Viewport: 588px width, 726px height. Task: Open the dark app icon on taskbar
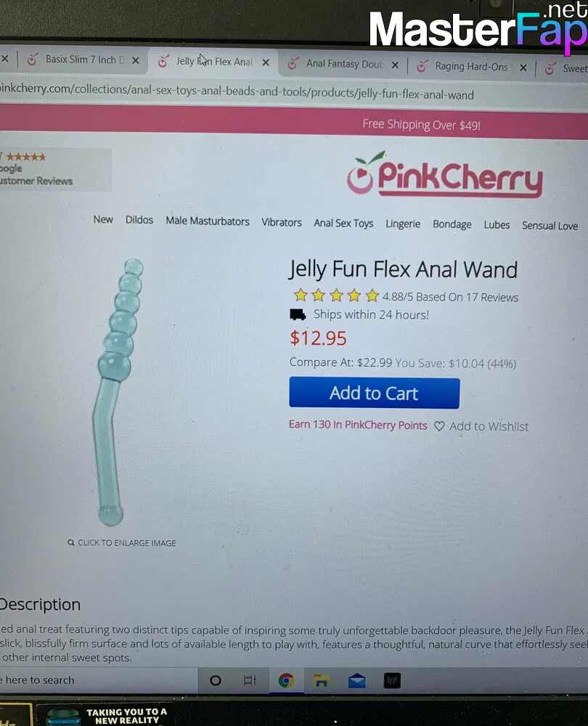click(392, 681)
